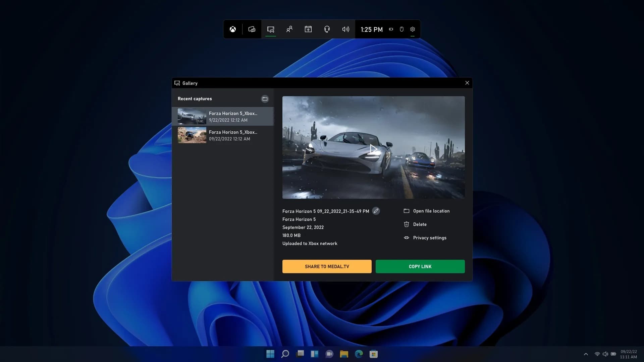Viewport: 644px width, 362px height.
Task: Click pencil icon to rename capture
Action: point(376,211)
